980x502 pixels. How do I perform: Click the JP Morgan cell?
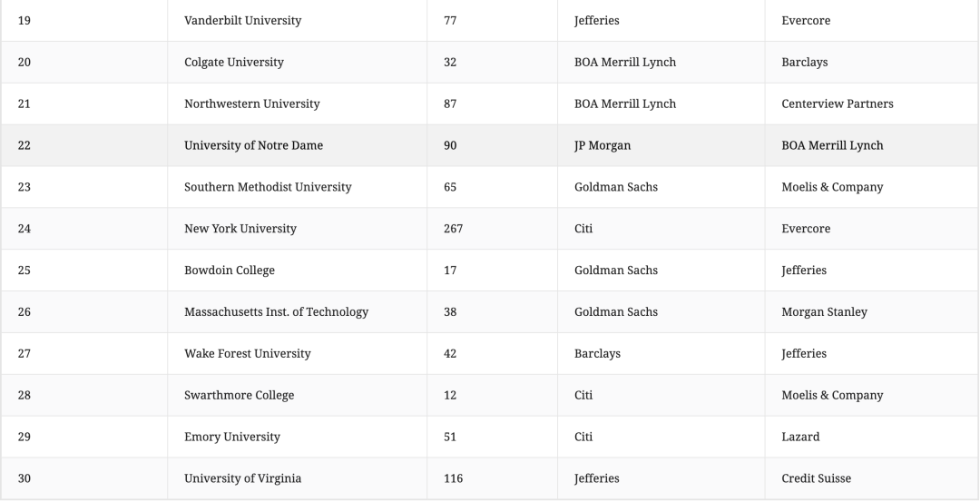[x=602, y=145]
